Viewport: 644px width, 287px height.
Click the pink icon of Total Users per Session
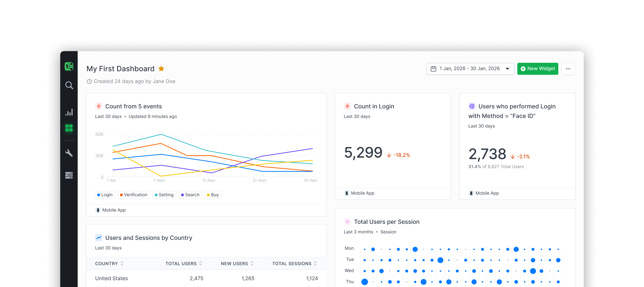(347, 222)
